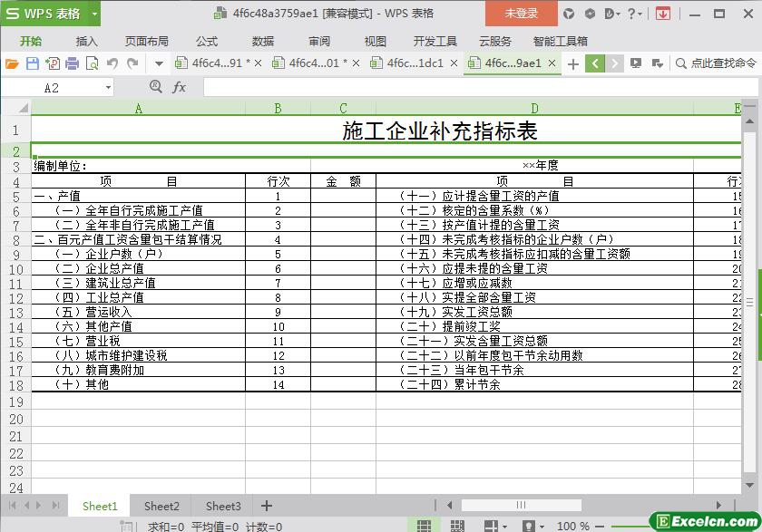Open print preview icon
Image resolution: width=762 pixels, height=532 pixels.
(92, 63)
